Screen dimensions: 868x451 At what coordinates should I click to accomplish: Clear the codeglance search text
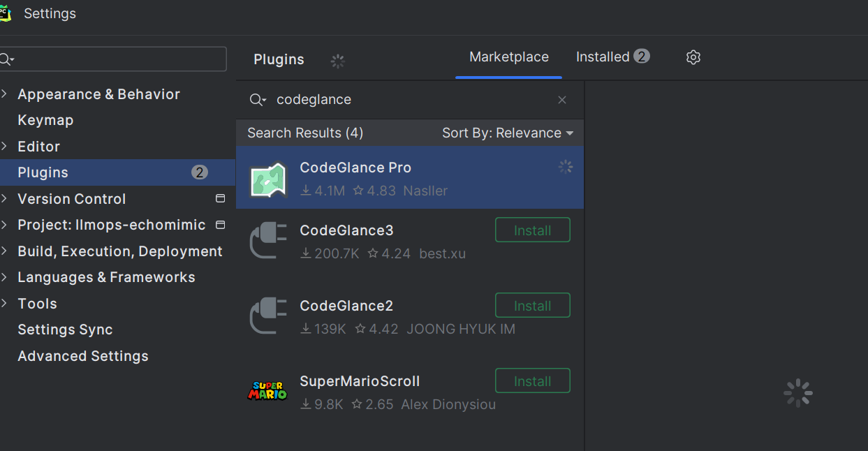coord(562,100)
